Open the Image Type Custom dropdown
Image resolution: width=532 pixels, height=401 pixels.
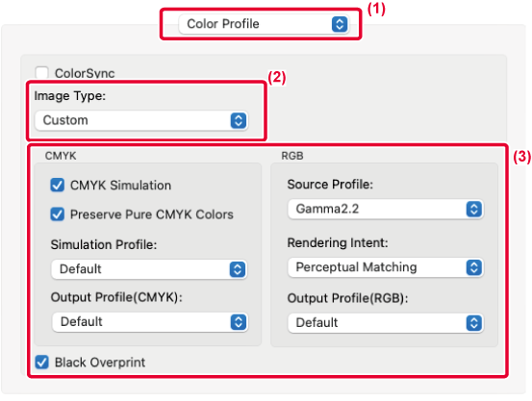click(x=141, y=120)
